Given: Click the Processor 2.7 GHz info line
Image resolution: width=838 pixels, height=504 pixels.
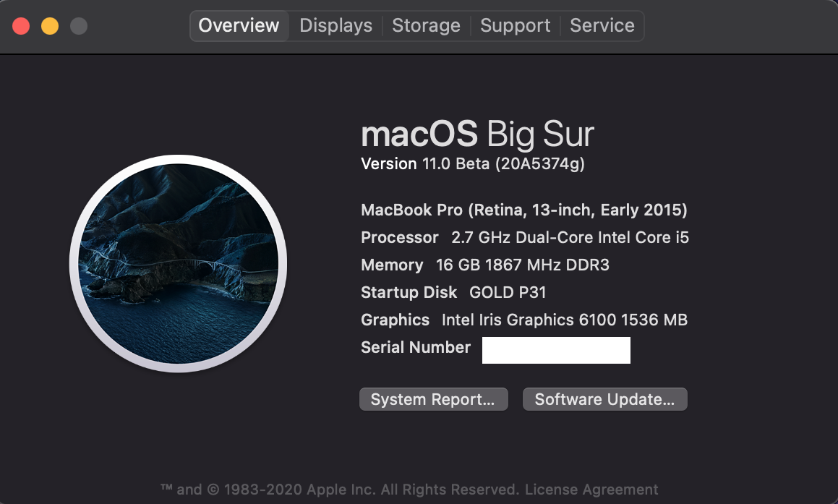Looking at the screenshot, I should (x=525, y=237).
